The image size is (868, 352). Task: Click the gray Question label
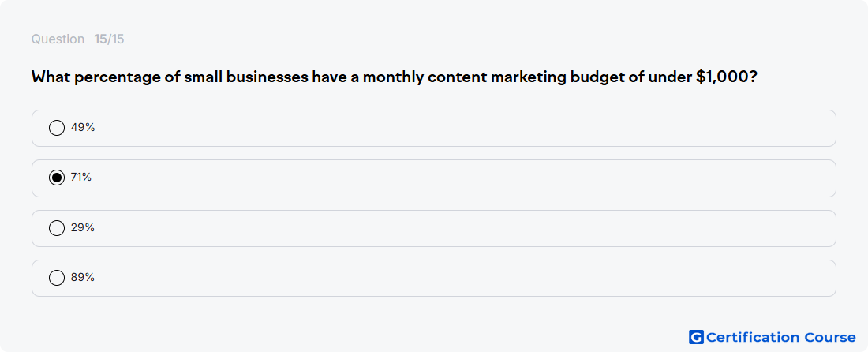pos(58,39)
